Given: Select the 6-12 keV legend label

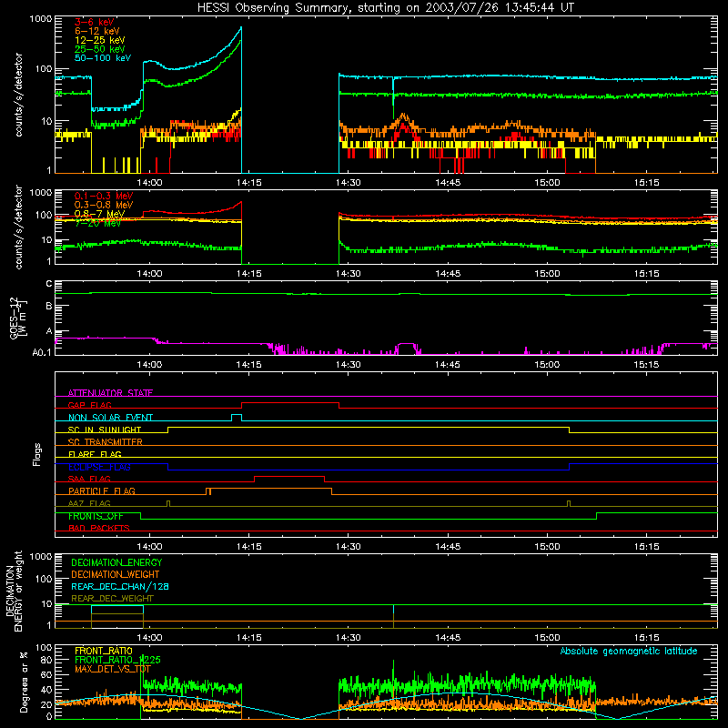Looking at the screenshot, I should 96,31.
